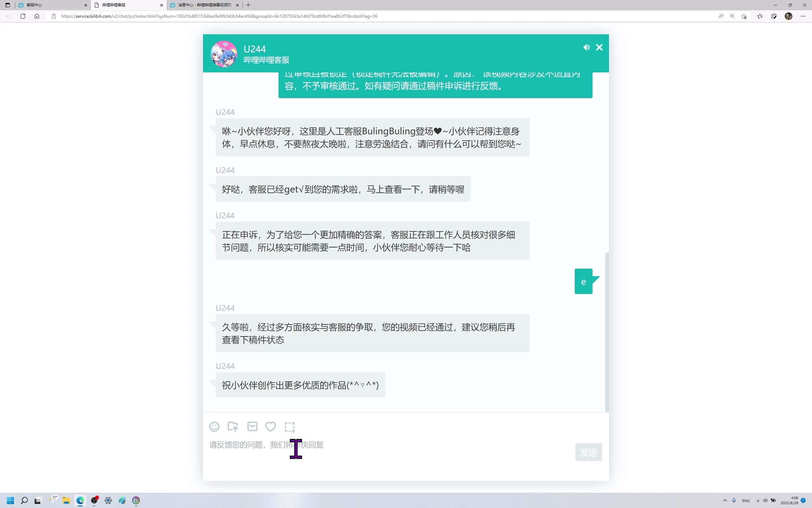The image size is (812, 508).
Task: Open the Favorites list
Action: pyautogui.click(x=760, y=16)
